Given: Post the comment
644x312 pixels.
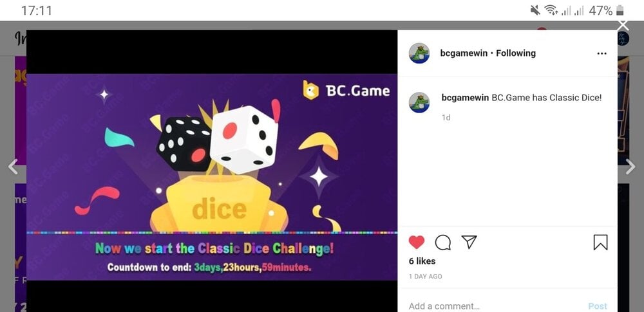Looking at the screenshot, I should (598, 306).
